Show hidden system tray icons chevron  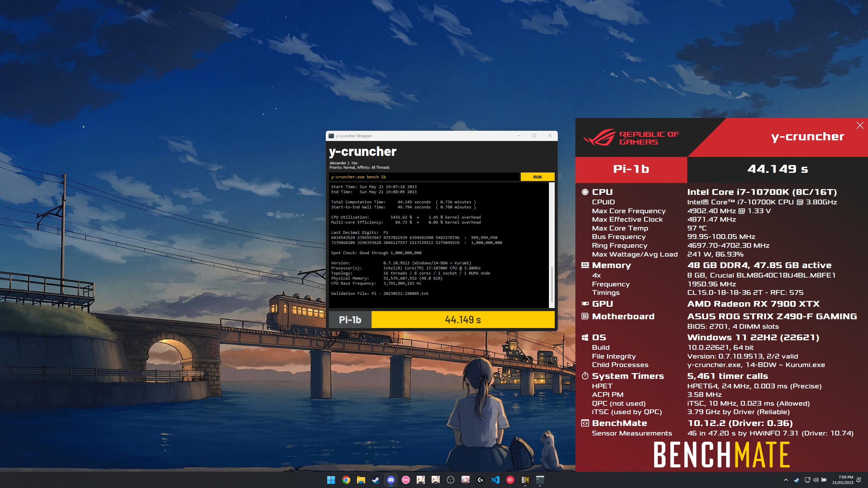pos(786,480)
